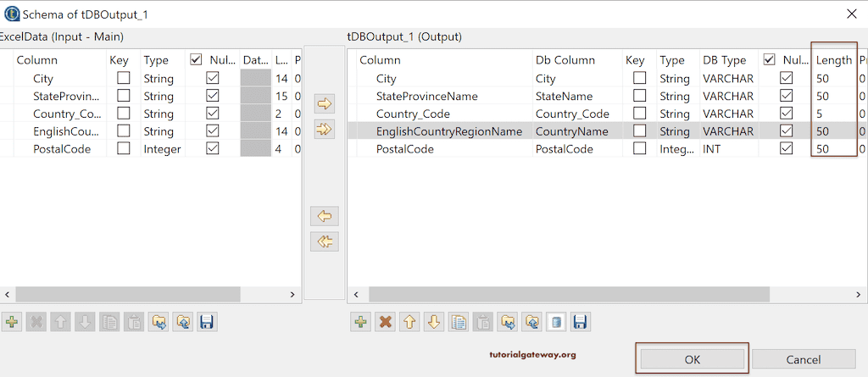Import schema from XML in ExcelData input toolbar
The width and height of the screenshot is (868, 377).
[x=159, y=322]
